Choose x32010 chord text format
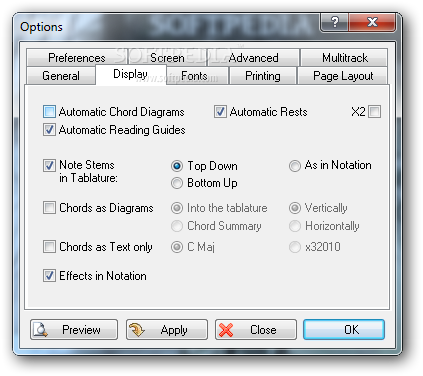Screen dimensions: 423x376 pyautogui.click(x=295, y=247)
